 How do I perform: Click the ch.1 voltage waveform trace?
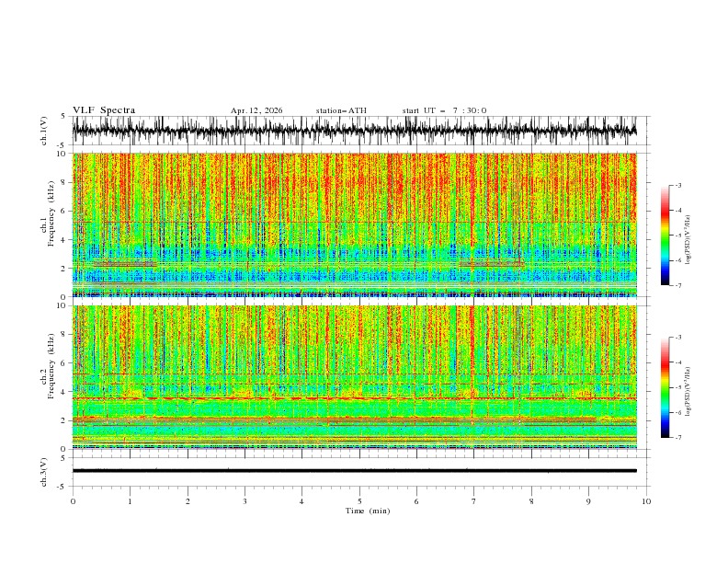click(355, 131)
